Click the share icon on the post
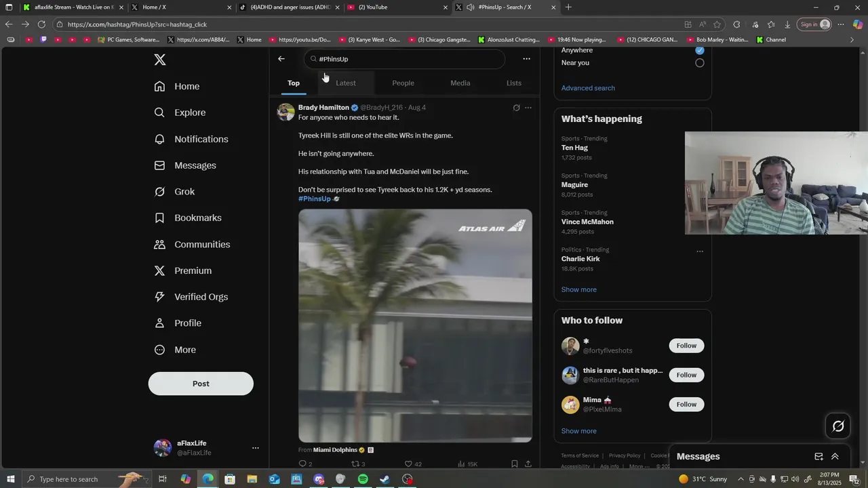This screenshot has height=488, width=868. tap(528, 464)
